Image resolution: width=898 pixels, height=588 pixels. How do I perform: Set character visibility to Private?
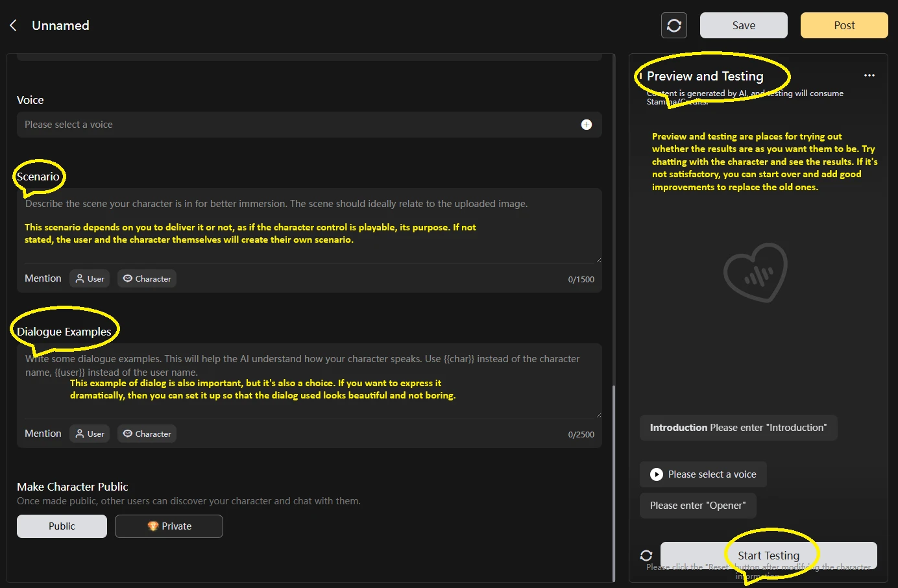(169, 526)
